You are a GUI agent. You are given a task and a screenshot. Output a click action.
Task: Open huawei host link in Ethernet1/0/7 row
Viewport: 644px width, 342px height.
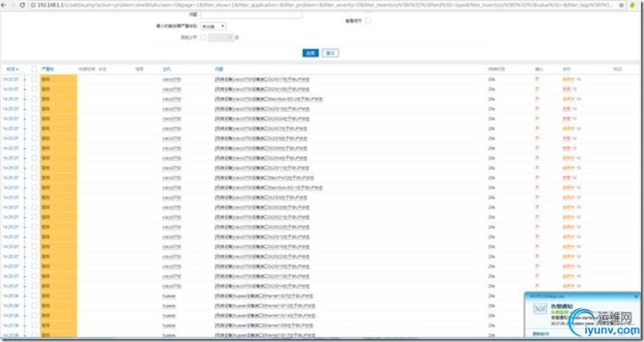169,296
